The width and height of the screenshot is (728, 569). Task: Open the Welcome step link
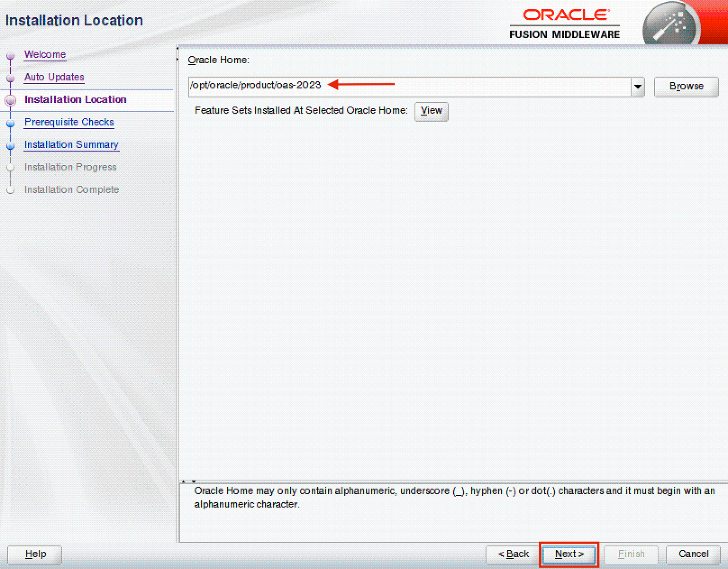click(x=45, y=55)
